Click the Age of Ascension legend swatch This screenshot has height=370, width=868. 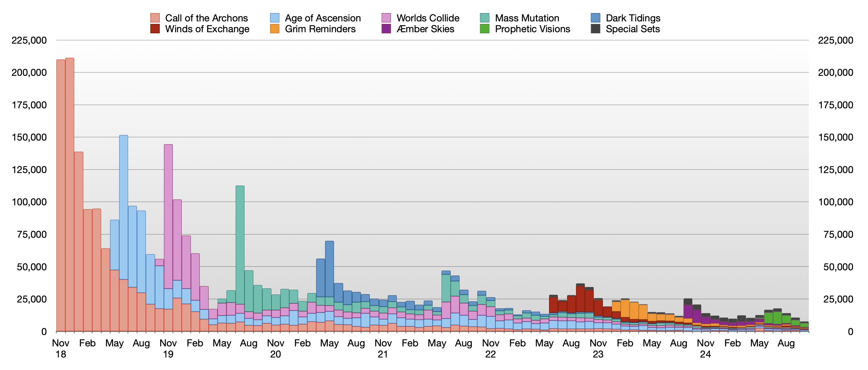(275, 18)
